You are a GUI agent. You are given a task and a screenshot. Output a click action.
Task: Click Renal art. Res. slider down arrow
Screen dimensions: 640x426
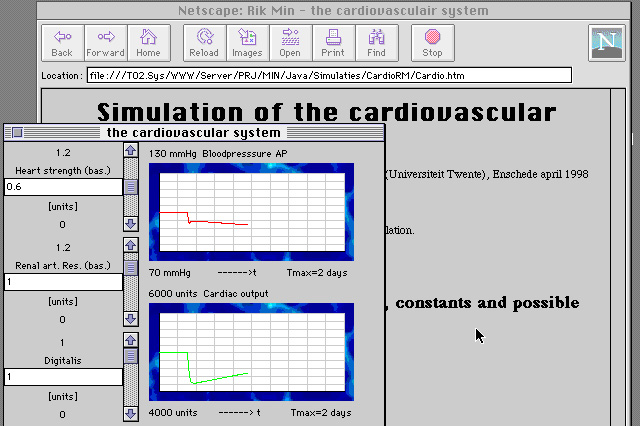pyautogui.click(x=131, y=319)
